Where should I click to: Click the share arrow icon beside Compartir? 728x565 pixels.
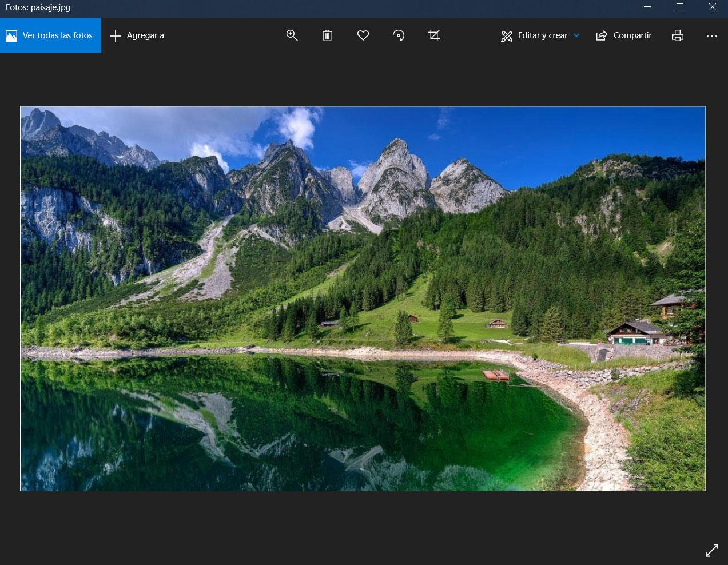602,36
